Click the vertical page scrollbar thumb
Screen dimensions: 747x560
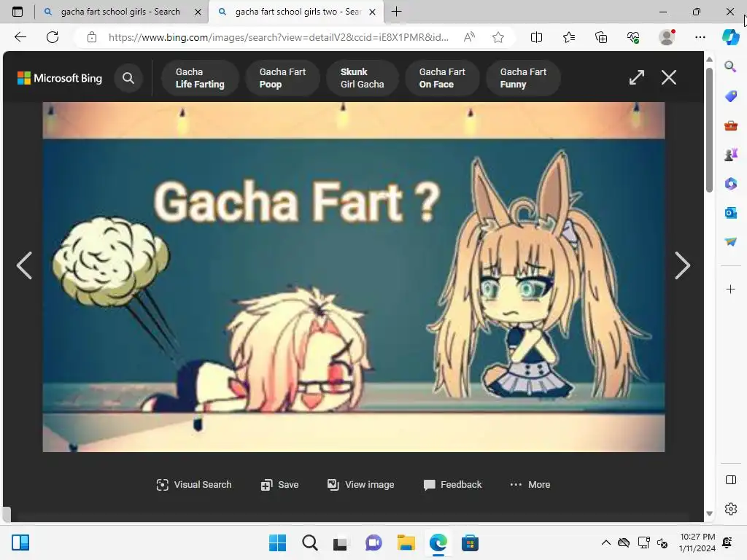coord(709,130)
